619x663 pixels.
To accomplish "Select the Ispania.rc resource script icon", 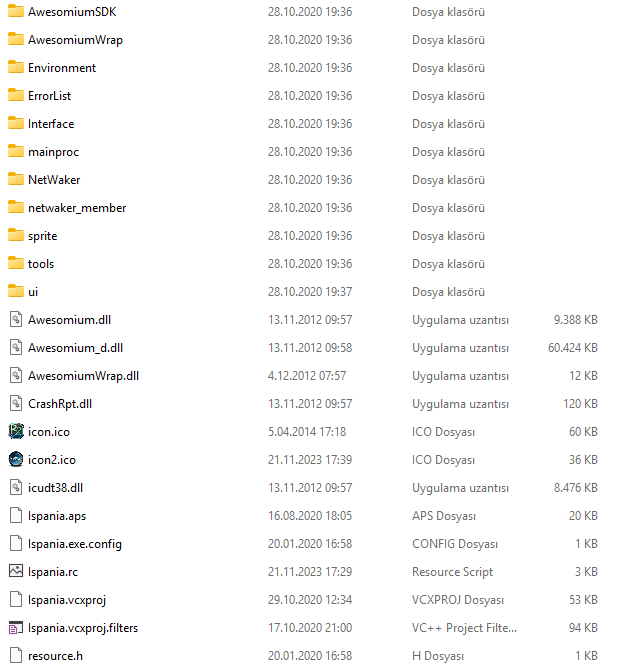I will (x=16, y=571).
